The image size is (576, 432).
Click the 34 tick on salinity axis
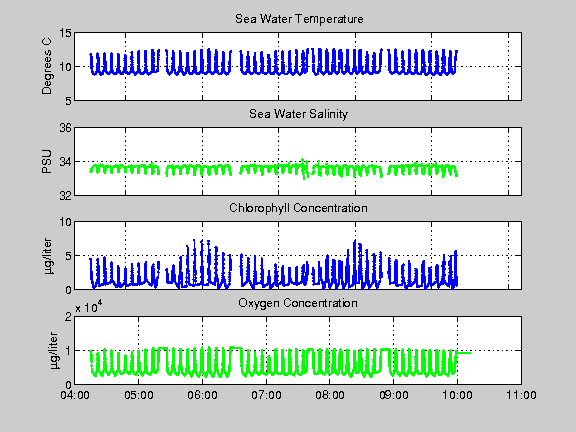[65, 162]
